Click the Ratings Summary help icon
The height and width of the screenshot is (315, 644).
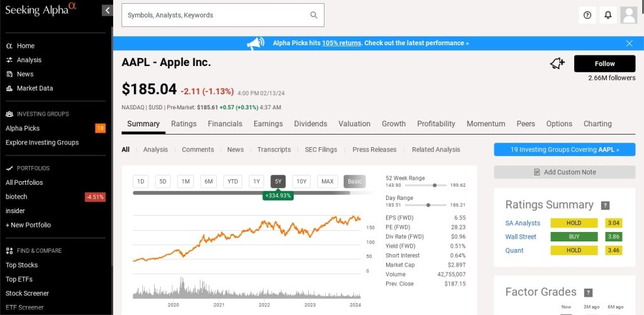point(605,206)
